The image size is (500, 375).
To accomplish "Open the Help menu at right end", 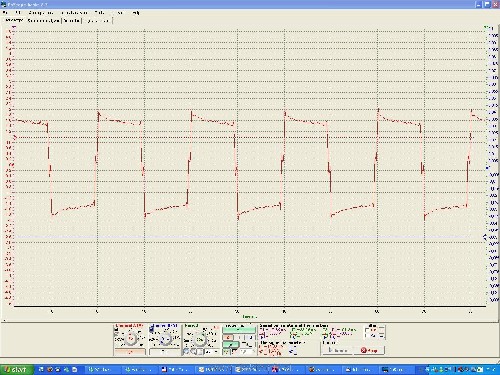I will (x=136, y=13).
